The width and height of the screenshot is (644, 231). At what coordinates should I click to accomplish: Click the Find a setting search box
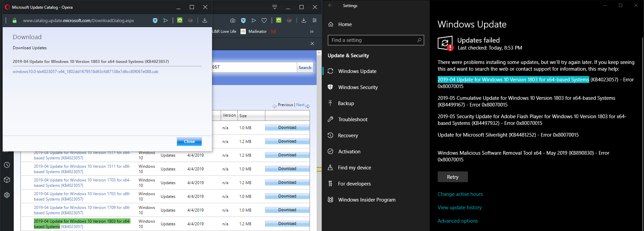[376, 40]
